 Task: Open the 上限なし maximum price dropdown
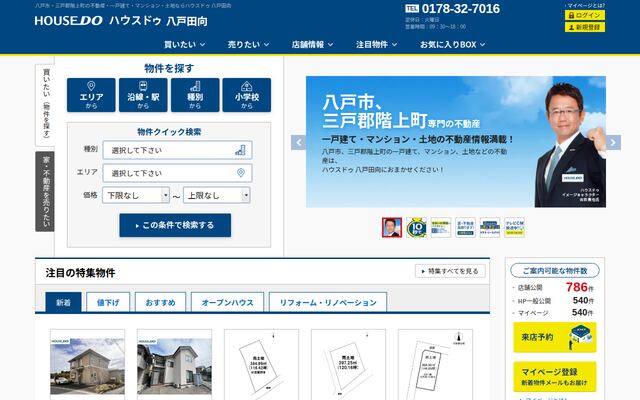tap(217, 195)
